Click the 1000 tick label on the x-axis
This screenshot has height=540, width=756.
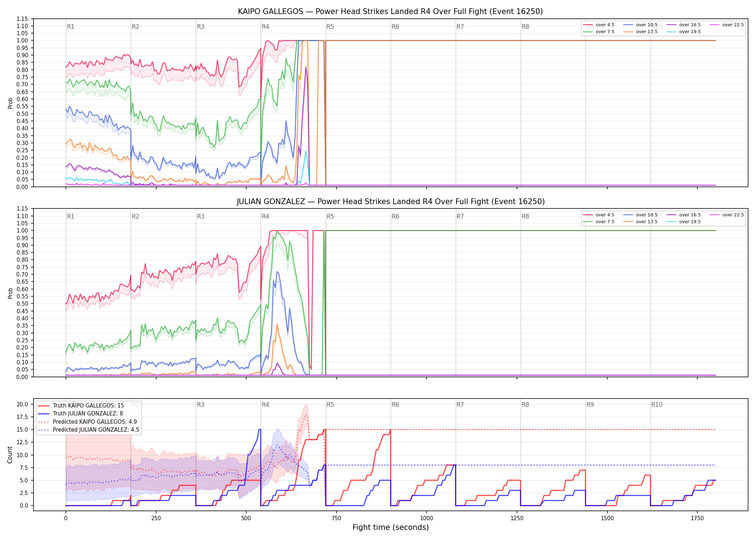click(x=427, y=518)
